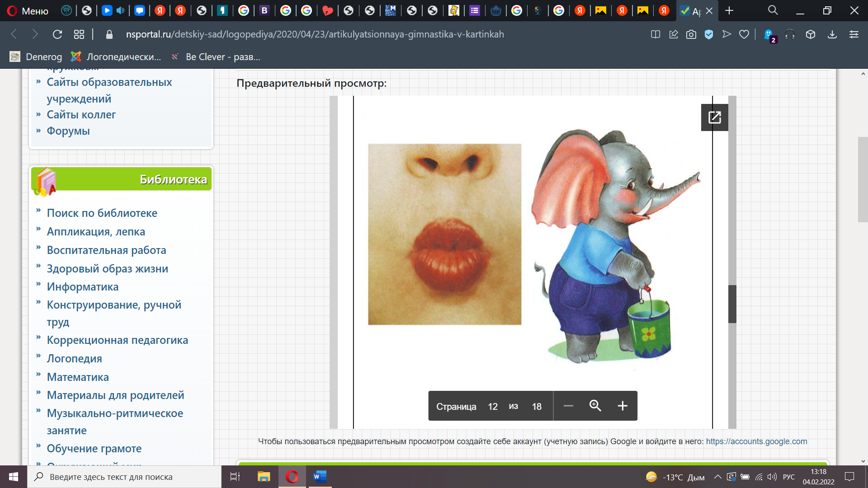
Task: Open document preview in new window
Action: [x=714, y=117]
